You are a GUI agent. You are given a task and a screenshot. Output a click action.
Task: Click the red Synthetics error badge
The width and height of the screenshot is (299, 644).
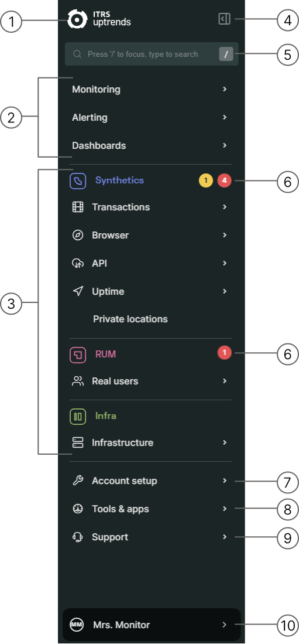[224, 180]
